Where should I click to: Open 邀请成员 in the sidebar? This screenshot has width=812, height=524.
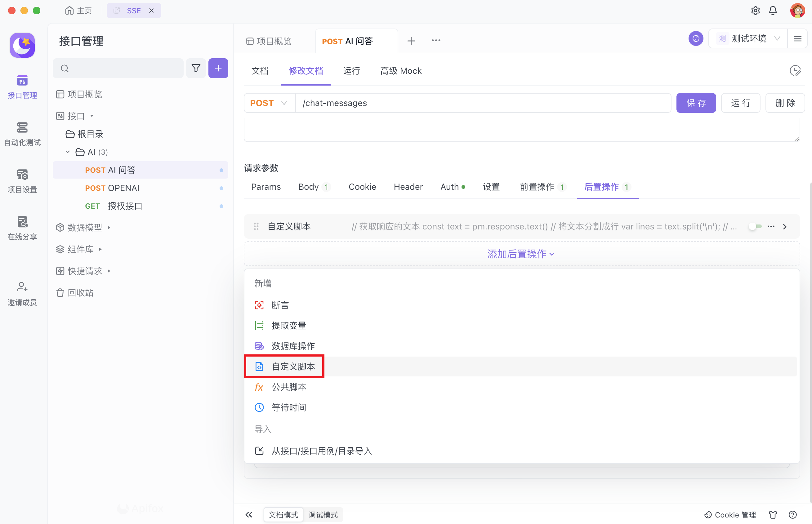coord(22,293)
